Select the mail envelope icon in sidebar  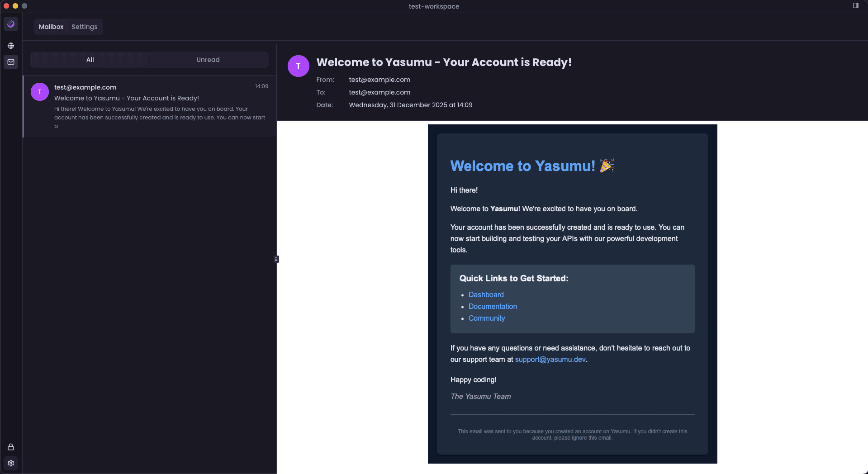click(11, 62)
